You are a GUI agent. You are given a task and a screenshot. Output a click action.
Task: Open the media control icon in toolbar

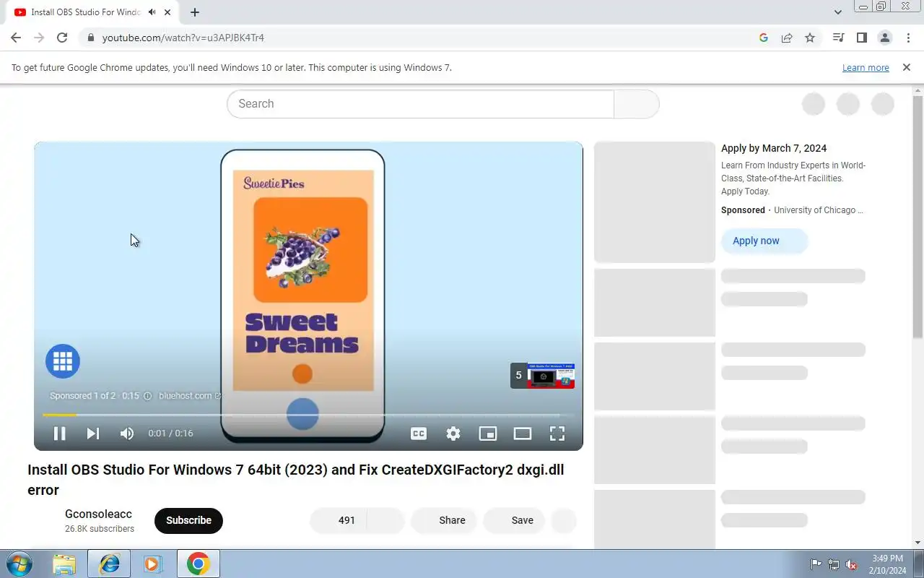point(838,38)
